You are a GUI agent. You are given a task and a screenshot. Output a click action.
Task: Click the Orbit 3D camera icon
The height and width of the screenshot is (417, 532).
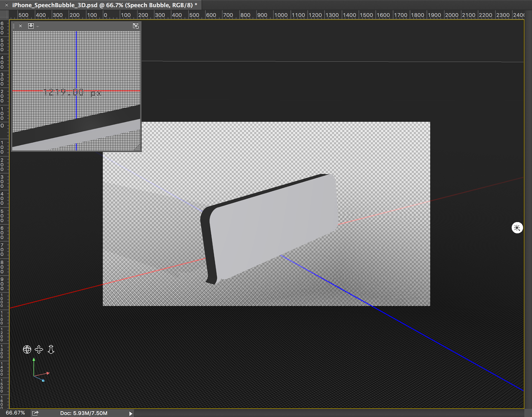(27, 349)
